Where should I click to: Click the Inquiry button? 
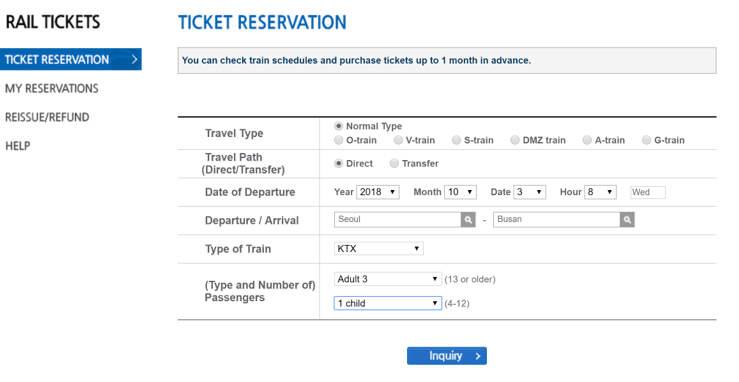(447, 356)
